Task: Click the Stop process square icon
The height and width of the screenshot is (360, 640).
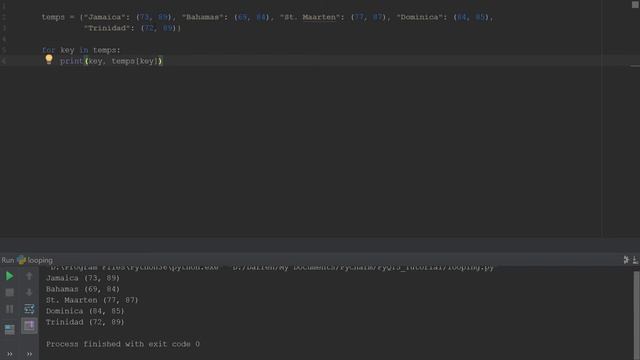Action: pos(9,292)
